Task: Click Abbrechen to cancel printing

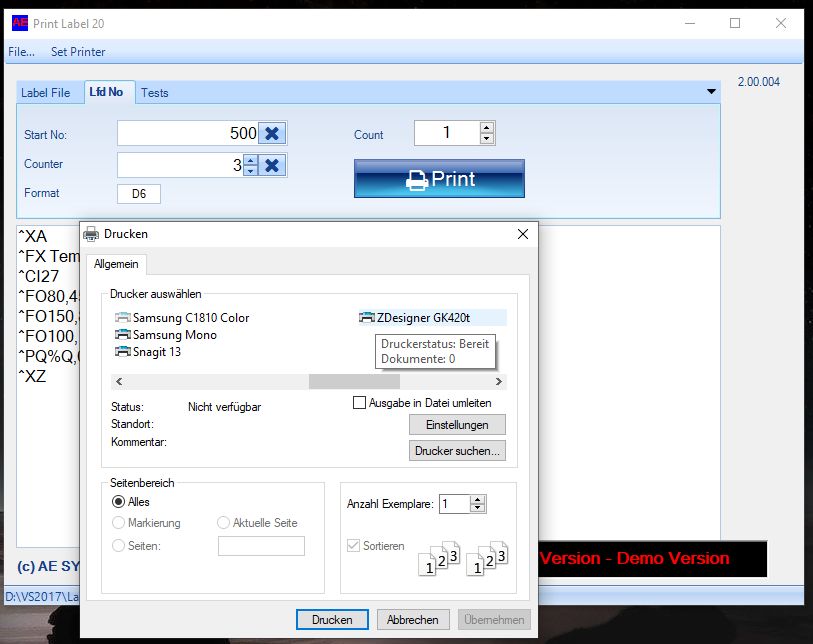Action: pyautogui.click(x=413, y=620)
